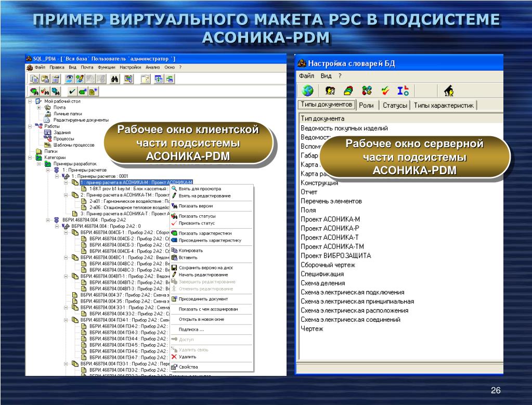Collapse the Примеры разработок tree node
This screenshot has height=405, width=532.
click(38, 164)
